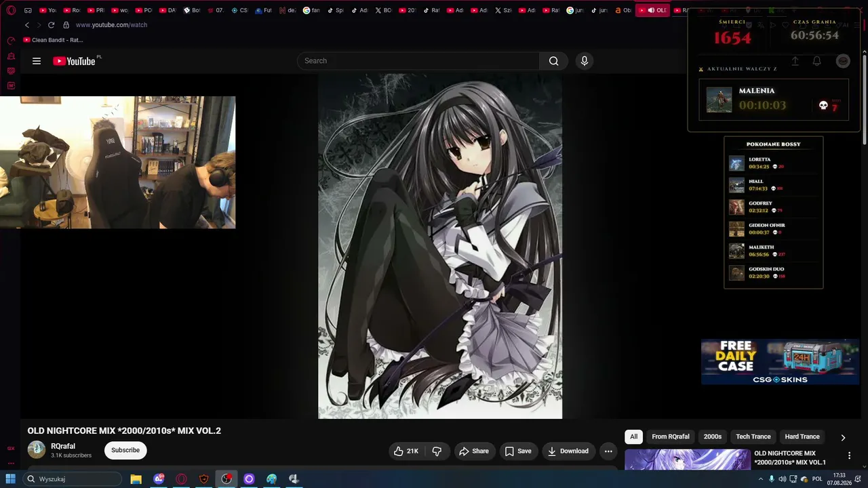Select the Hard Trance filter chip
Screen dimensions: 868x488
(802, 437)
